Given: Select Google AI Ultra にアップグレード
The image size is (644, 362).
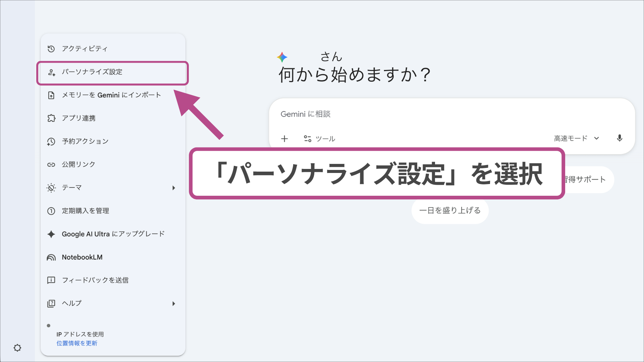Looking at the screenshot, I should tap(113, 234).
